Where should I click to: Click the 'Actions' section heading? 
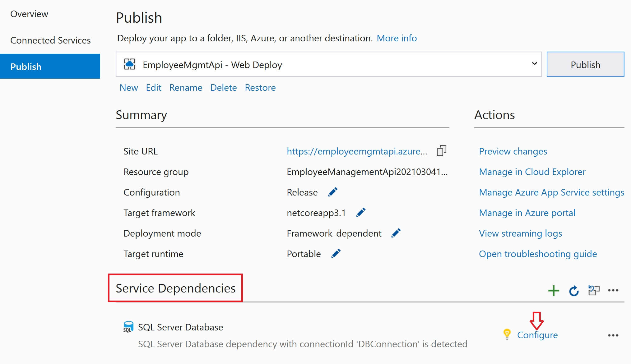pos(494,115)
